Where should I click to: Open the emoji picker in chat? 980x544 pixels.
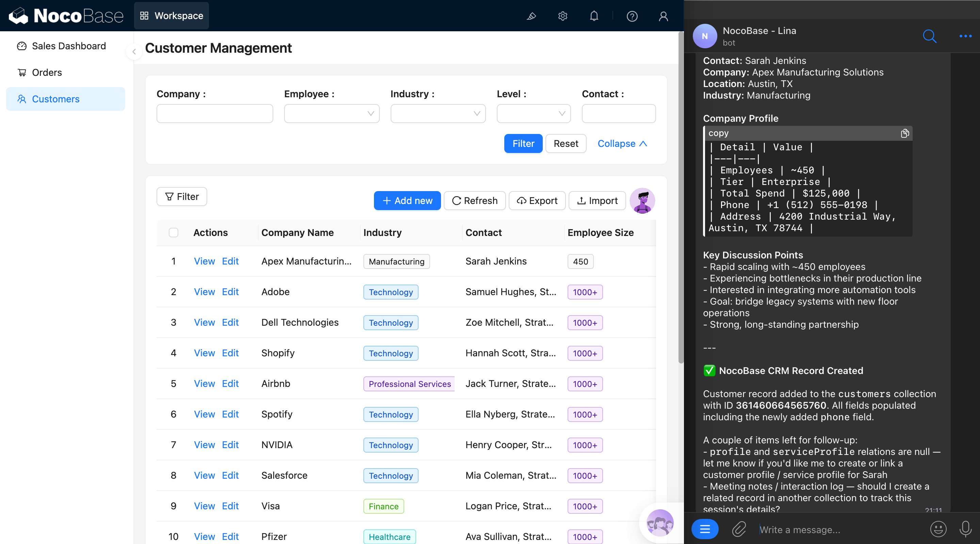938,529
